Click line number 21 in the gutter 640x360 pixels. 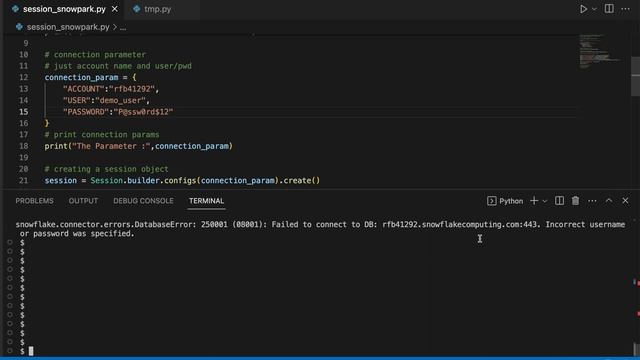(24, 180)
